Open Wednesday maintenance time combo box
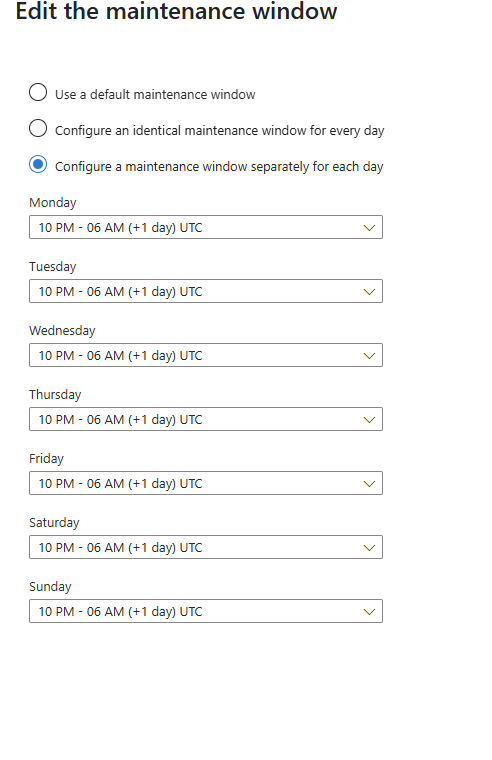The image size is (492, 760). [206, 355]
